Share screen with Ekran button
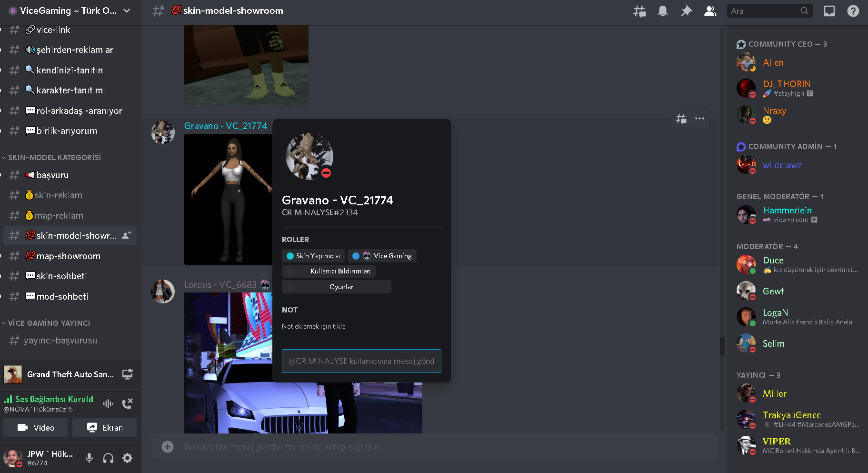The width and height of the screenshot is (868, 473). (104, 428)
